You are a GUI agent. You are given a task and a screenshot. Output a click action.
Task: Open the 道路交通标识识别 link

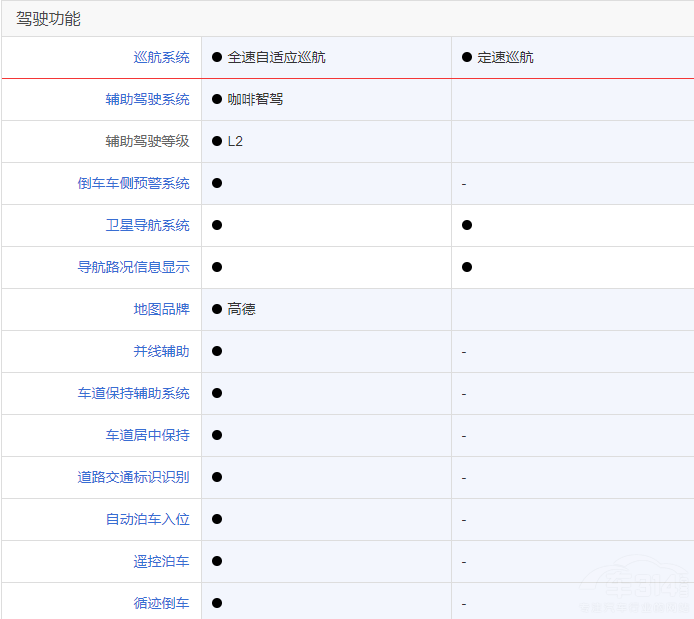click(133, 477)
